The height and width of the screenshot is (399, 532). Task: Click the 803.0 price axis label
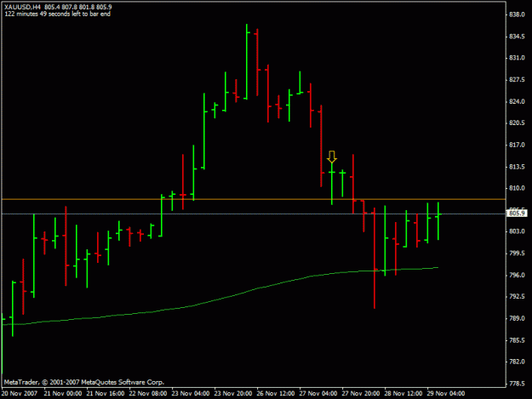point(517,231)
